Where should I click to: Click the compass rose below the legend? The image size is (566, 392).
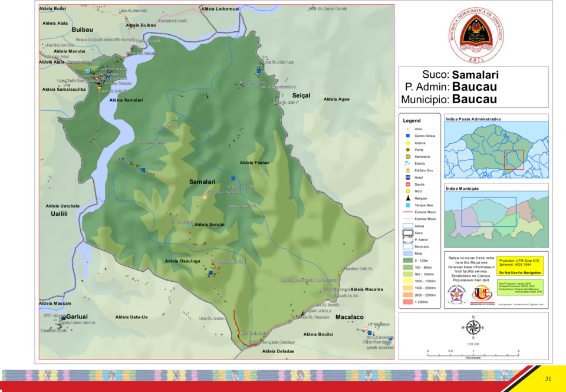[473, 328]
